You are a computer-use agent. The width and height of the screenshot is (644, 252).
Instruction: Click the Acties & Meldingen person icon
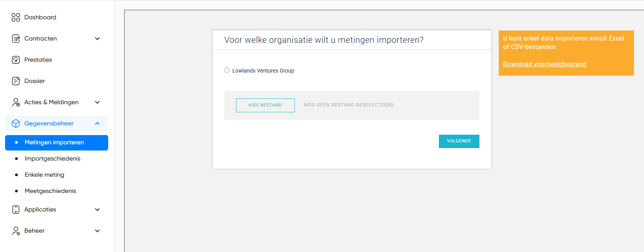click(x=16, y=102)
